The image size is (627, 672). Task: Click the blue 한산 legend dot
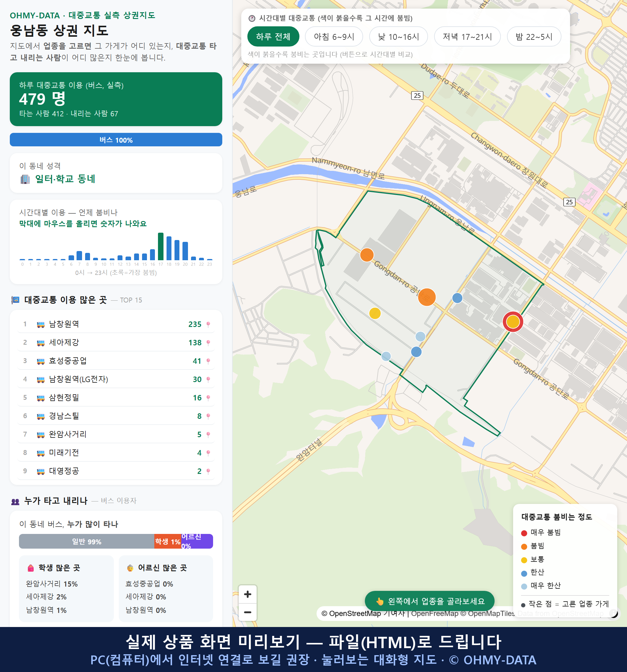tap(524, 573)
